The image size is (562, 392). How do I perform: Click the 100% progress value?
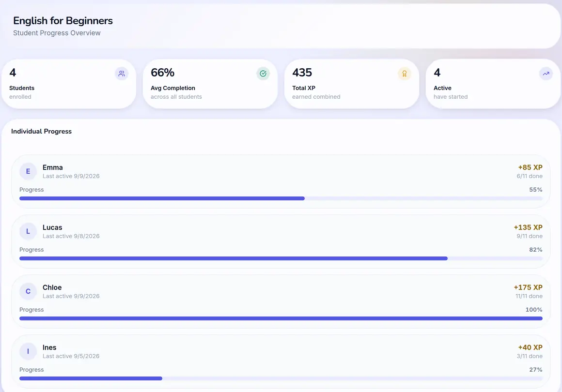tap(534, 310)
